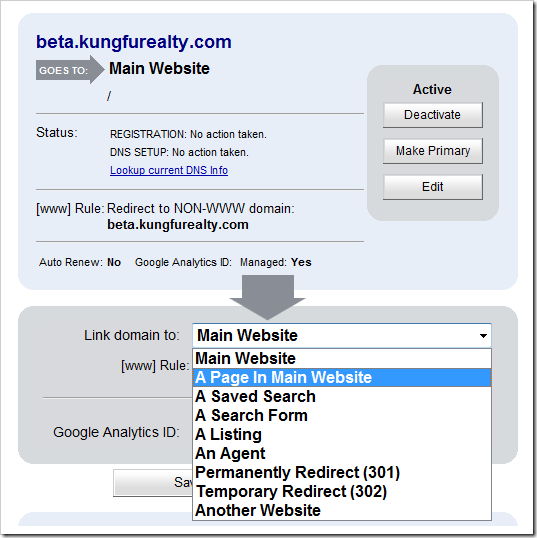
Task: Open the Lookup current DNS Info link
Action: (x=169, y=171)
